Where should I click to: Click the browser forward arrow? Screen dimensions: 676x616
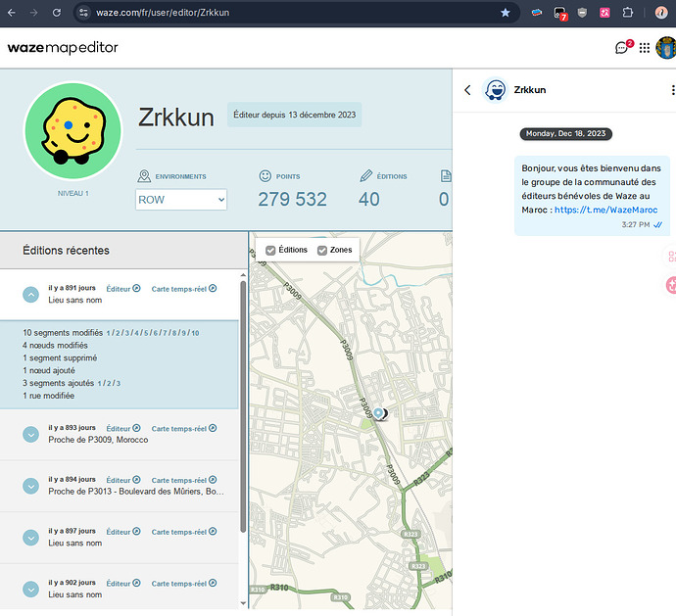[x=33, y=13]
